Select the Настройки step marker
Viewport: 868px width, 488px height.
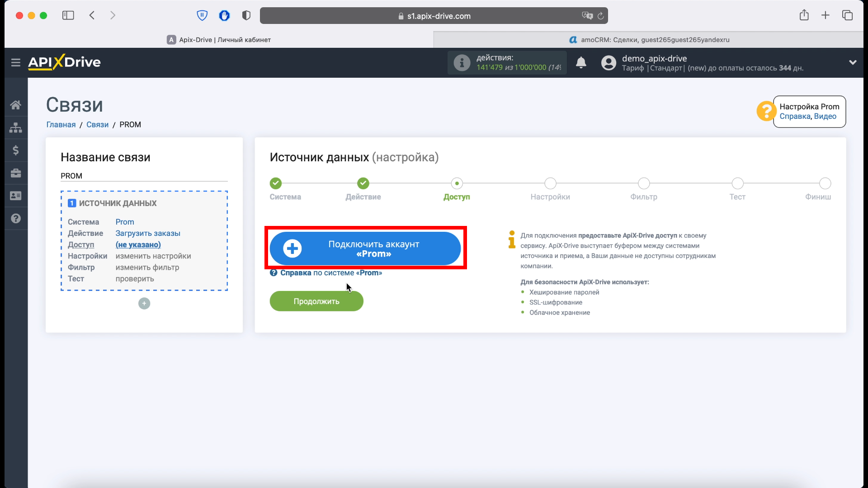pos(550,183)
